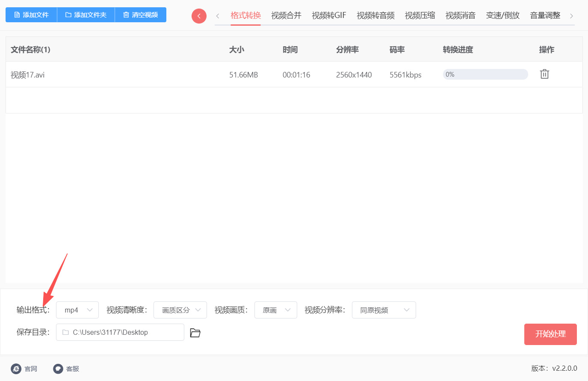Click the 转换进度 column header

[x=458, y=50]
